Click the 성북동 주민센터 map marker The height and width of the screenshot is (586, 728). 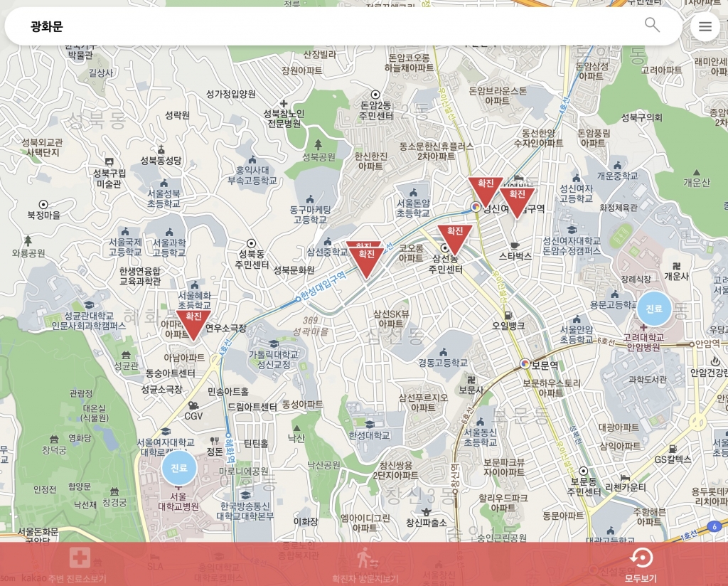[x=251, y=243]
